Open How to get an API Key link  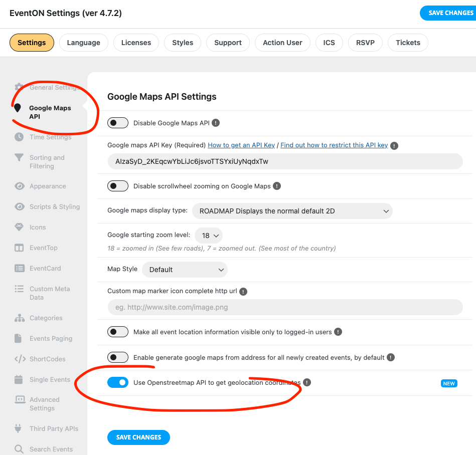pos(241,145)
